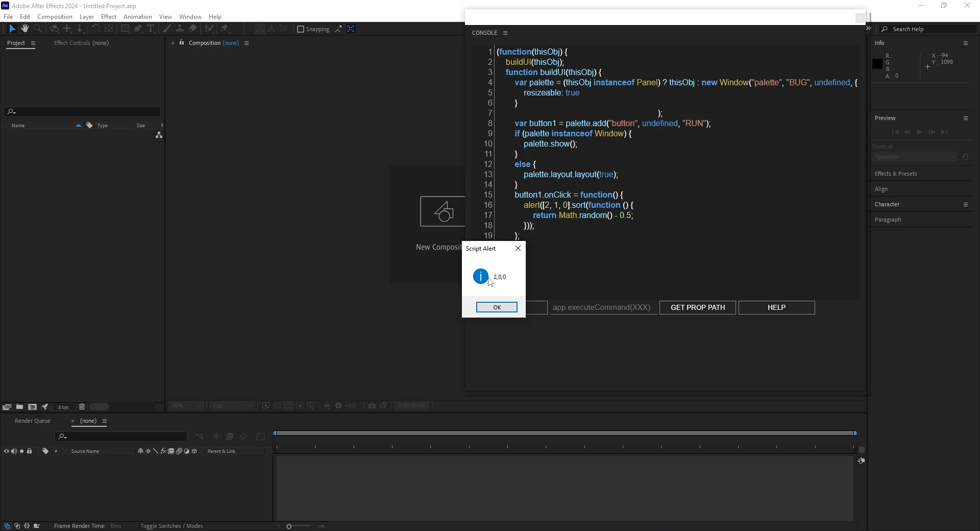Click the GET PROP PATH button
Screen dimensions: 980x531
(698, 308)
